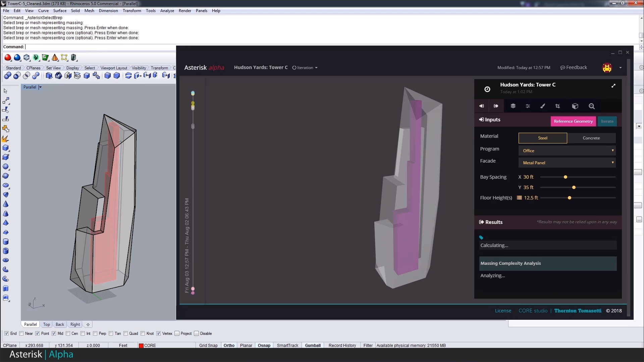The width and height of the screenshot is (644, 362).
Task: Open the sliders settings icon in Asterisk panel
Action: point(528,106)
